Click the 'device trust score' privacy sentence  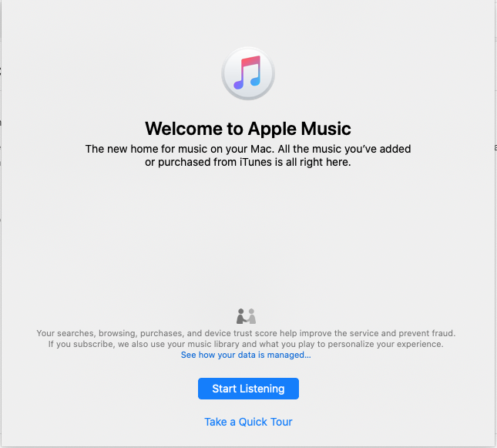pos(246,333)
